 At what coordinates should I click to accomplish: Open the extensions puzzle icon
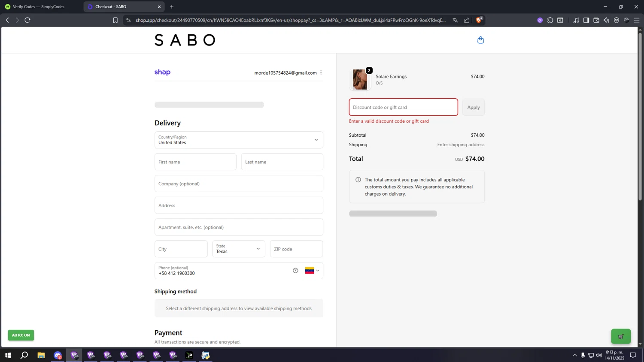pos(550,20)
